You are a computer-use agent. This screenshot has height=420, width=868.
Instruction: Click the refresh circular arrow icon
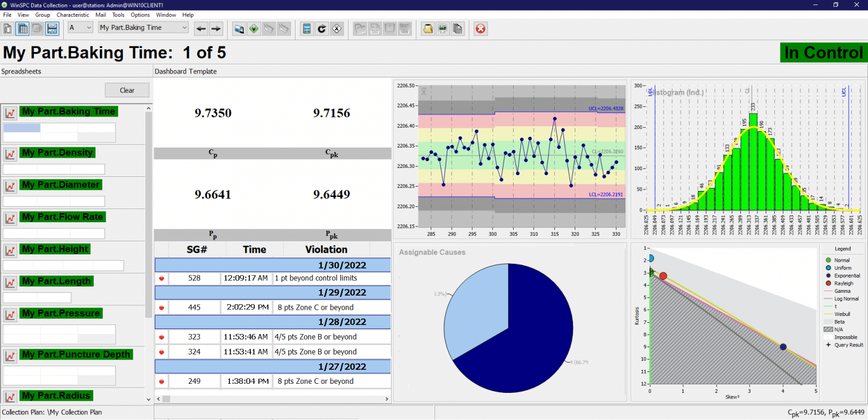coord(322,28)
